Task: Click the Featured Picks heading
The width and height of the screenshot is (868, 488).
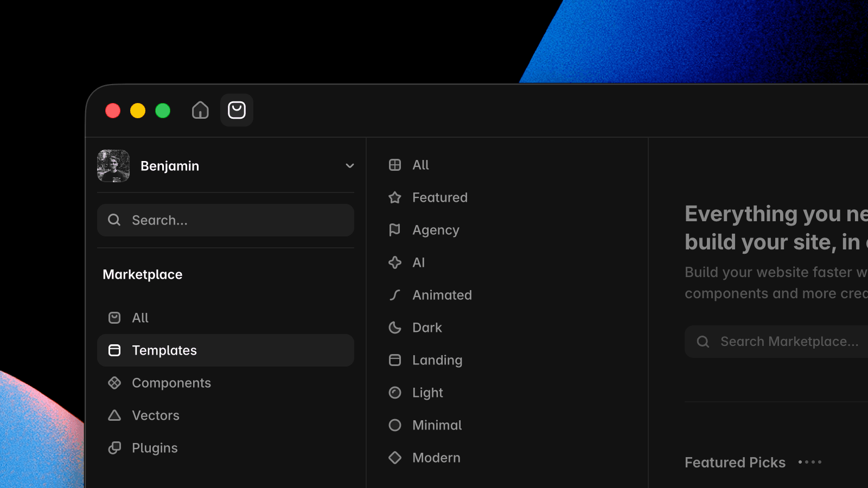Action: [x=735, y=463]
